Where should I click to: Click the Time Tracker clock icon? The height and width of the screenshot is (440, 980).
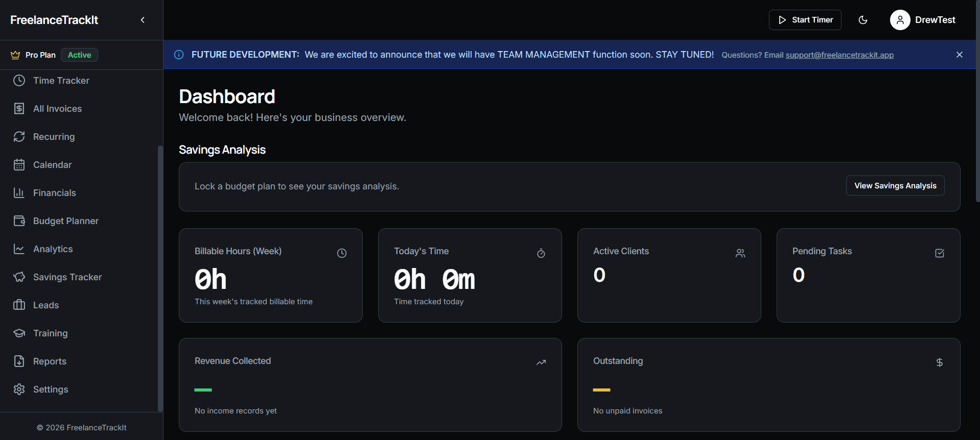pyautogui.click(x=19, y=81)
